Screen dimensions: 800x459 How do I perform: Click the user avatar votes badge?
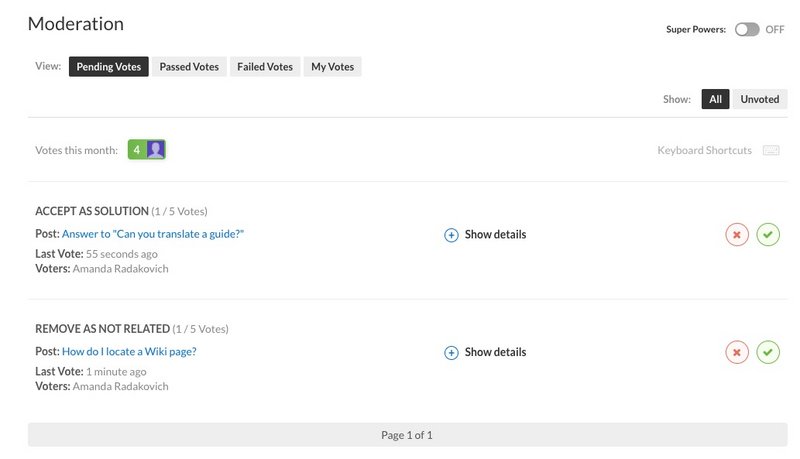coord(155,150)
